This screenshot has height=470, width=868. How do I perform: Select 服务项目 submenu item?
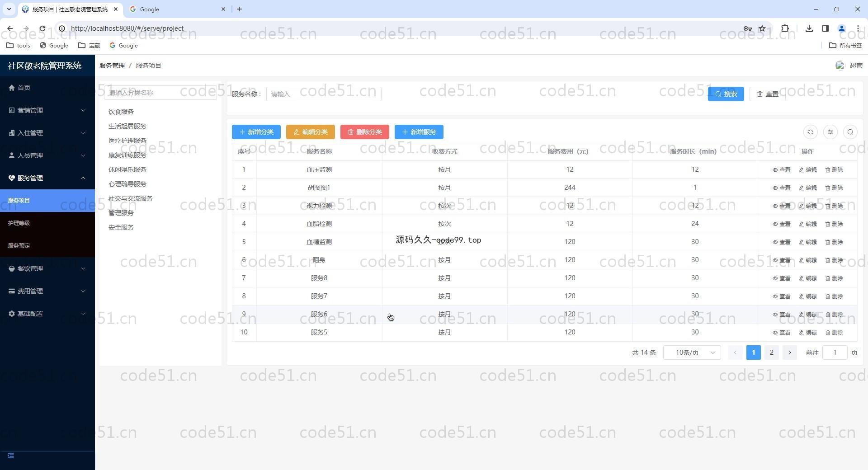47,201
